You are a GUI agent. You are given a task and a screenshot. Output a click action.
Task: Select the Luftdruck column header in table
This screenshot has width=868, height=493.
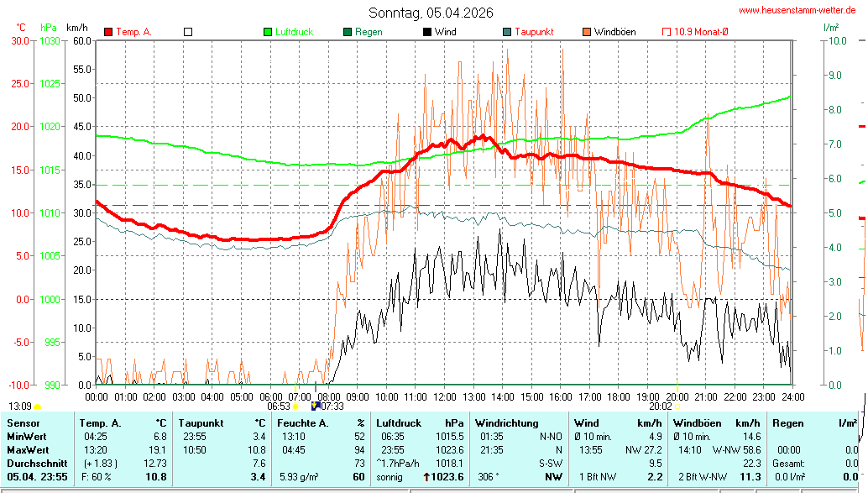pyautogui.click(x=399, y=423)
